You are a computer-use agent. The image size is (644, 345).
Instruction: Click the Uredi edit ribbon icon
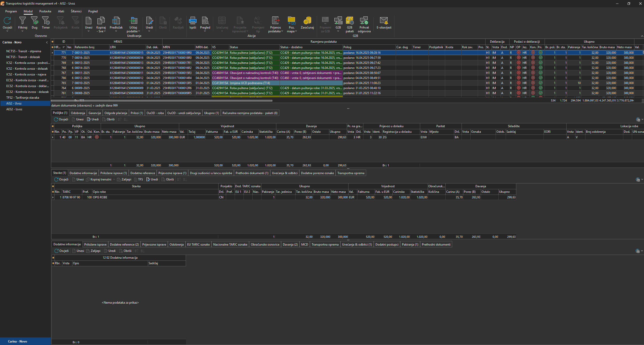(x=149, y=21)
